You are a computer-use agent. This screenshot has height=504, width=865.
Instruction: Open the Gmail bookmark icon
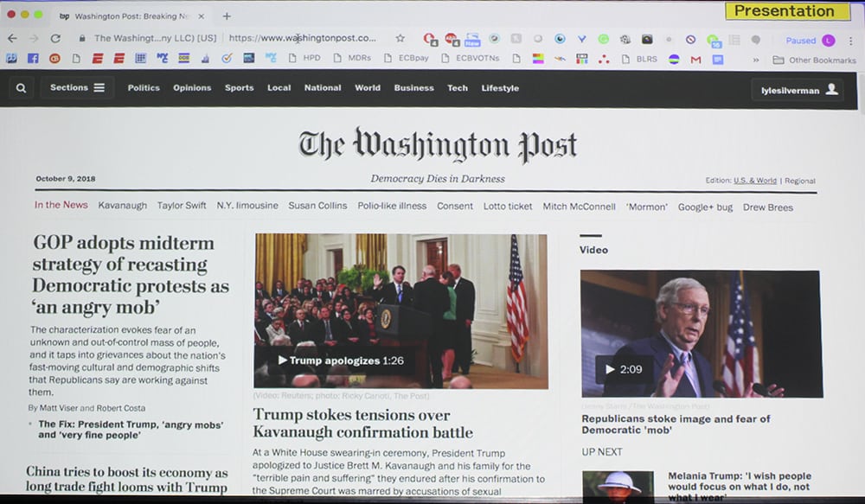[x=695, y=60]
